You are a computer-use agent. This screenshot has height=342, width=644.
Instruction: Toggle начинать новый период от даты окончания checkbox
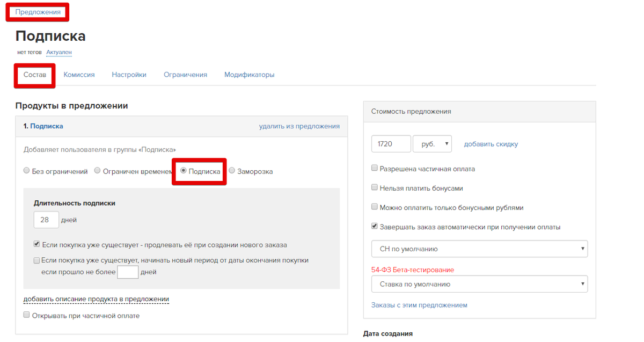point(36,260)
